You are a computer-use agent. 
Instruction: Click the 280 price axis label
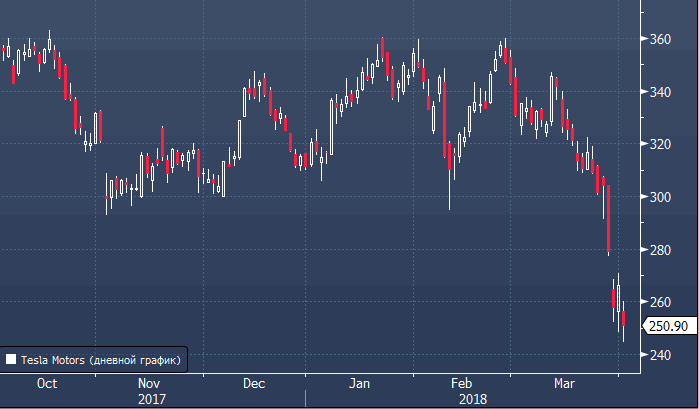tap(659, 249)
